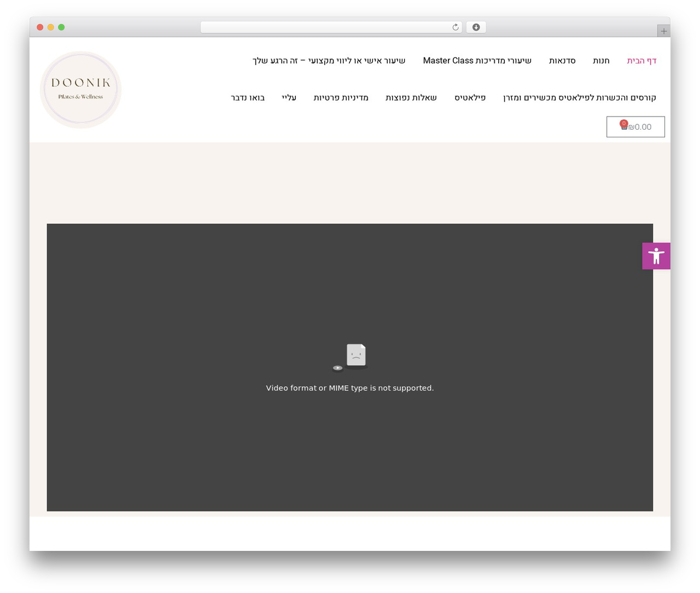The width and height of the screenshot is (700, 593).
Task: Click the browser download arrow icon
Action: (x=476, y=27)
